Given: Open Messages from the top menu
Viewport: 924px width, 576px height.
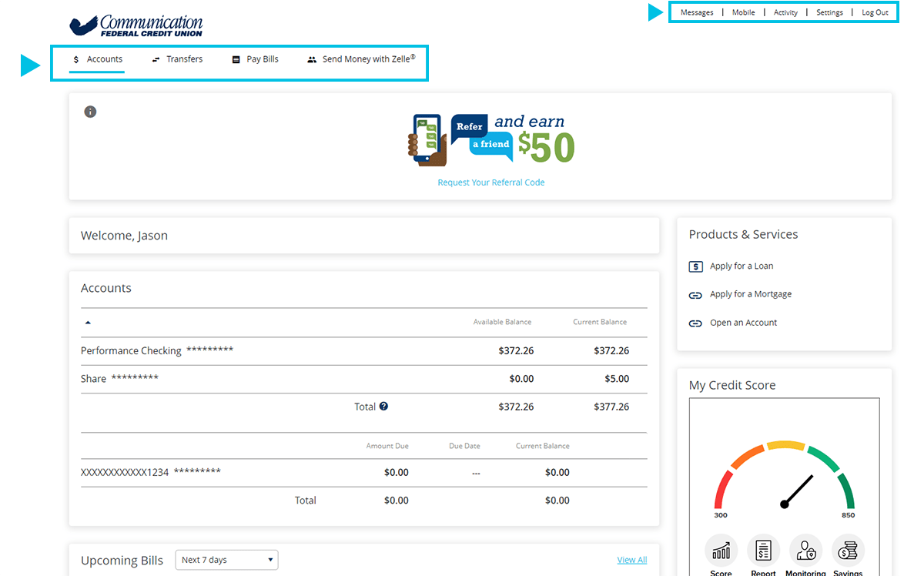Looking at the screenshot, I should [x=697, y=12].
